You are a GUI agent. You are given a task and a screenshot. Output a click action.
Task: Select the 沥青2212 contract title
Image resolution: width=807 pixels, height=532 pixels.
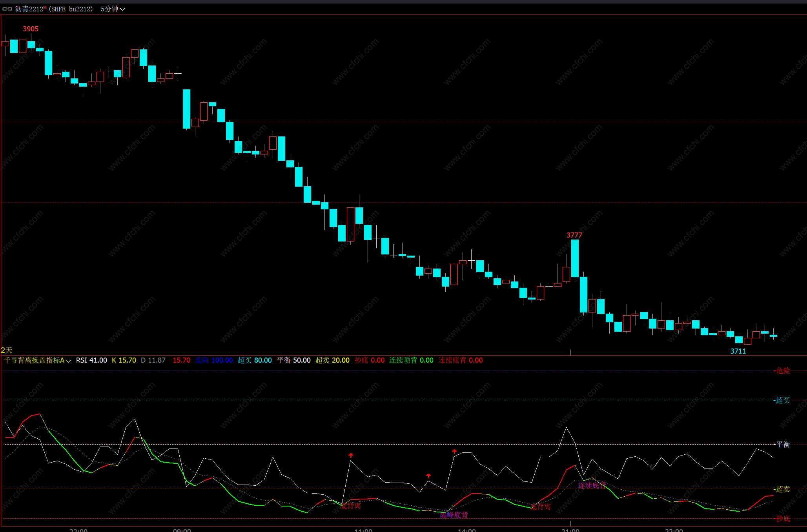29,9
